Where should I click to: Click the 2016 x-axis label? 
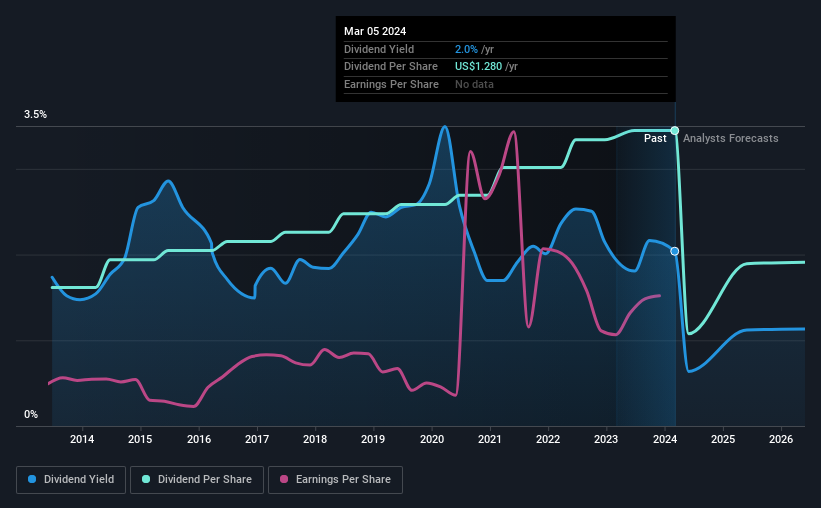199,439
